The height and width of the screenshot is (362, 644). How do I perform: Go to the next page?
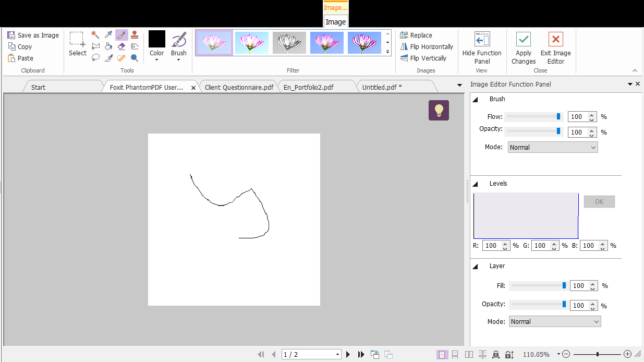coord(348,355)
